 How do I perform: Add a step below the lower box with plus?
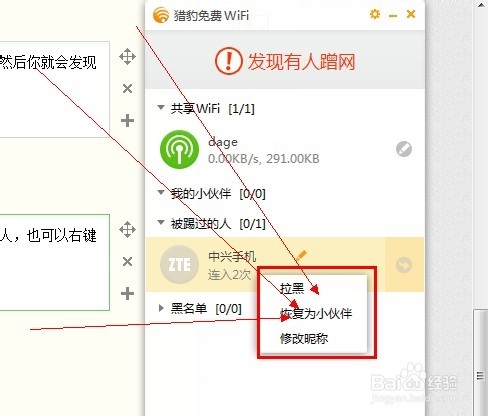[x=127, y=294]
